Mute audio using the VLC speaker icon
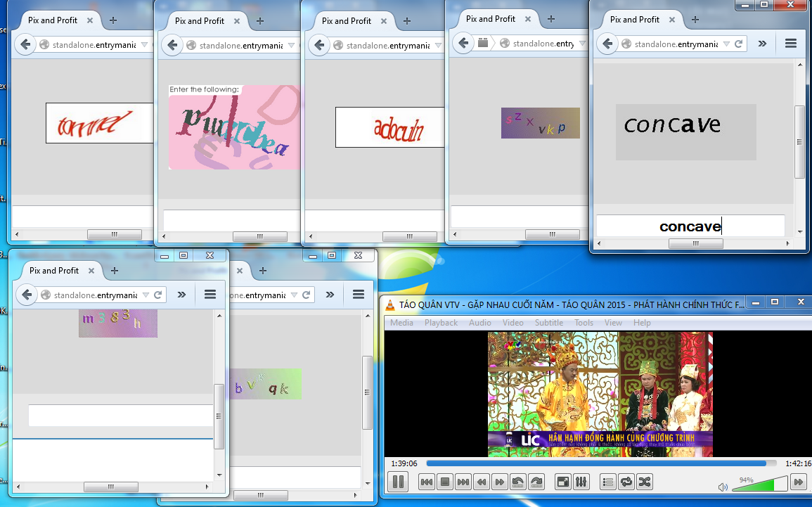The height and width of the screenshot is (507, 812). click(723, 487)
